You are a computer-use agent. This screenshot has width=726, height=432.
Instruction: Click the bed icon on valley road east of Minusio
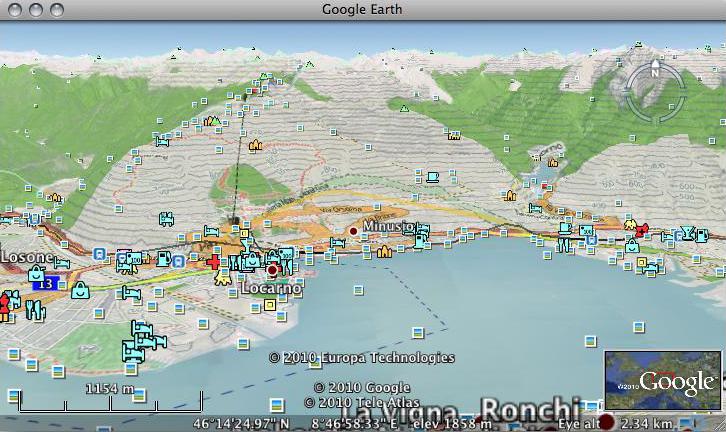click(535, 208)
